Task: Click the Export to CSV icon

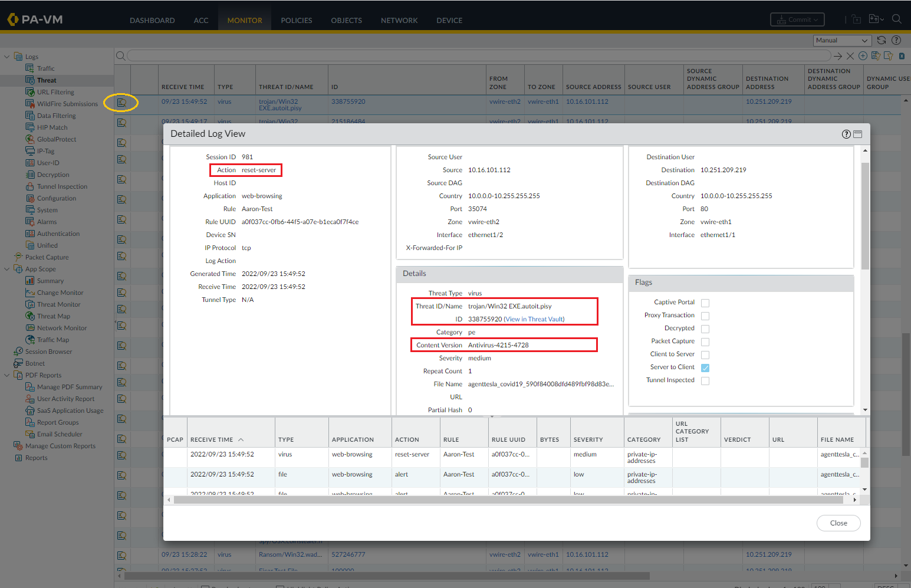Action: point(902,56)
